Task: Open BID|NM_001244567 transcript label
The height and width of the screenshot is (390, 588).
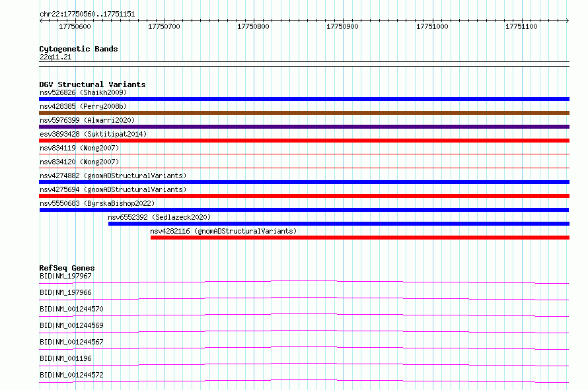Action: 71,342
